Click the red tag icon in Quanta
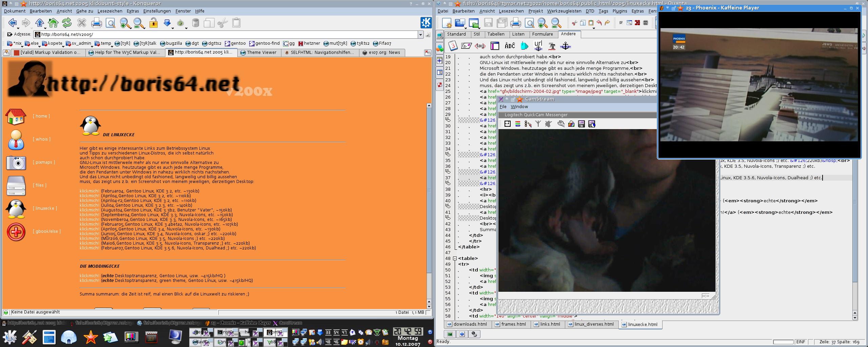This screenshot has height=347, width=868. 480,46
